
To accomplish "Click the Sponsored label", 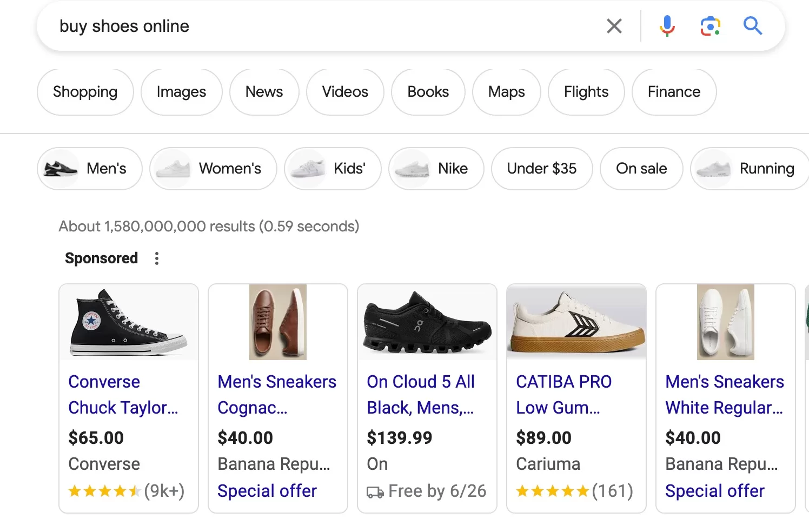I will [x=101, y=258].
